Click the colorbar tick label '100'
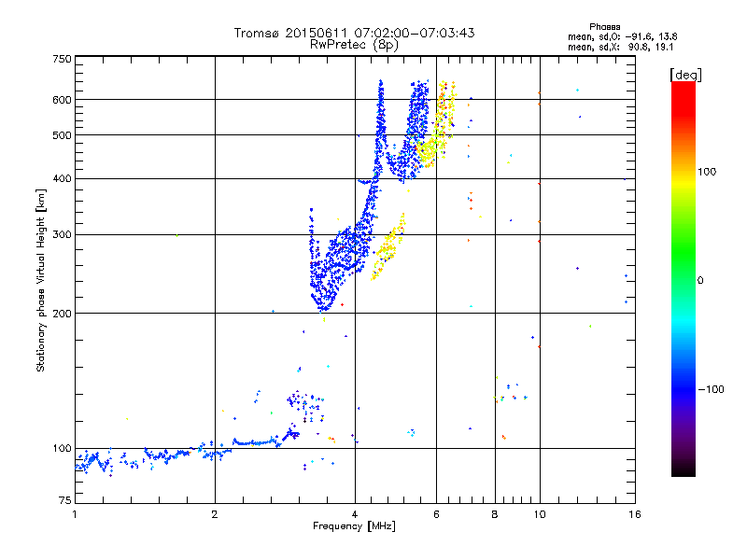This screenshot has height=560, width=747. click(x=707, y=172)
